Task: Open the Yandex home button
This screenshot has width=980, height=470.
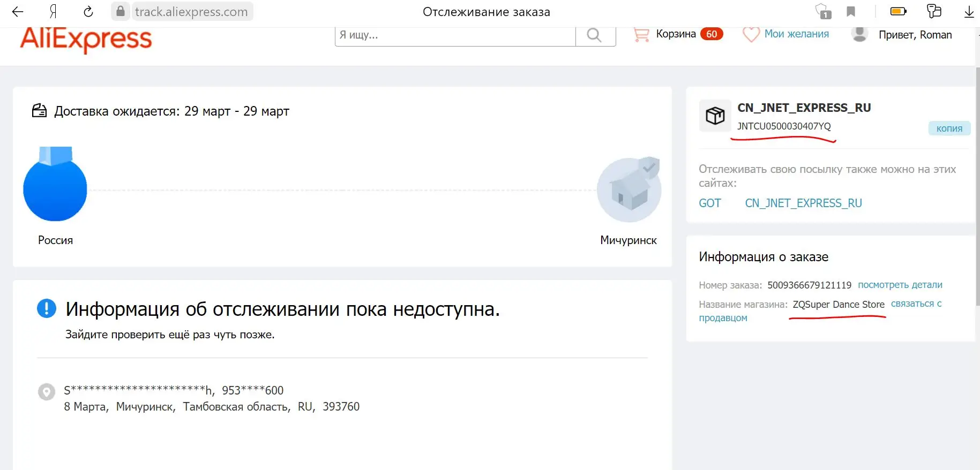Action: tap(53, 12)
